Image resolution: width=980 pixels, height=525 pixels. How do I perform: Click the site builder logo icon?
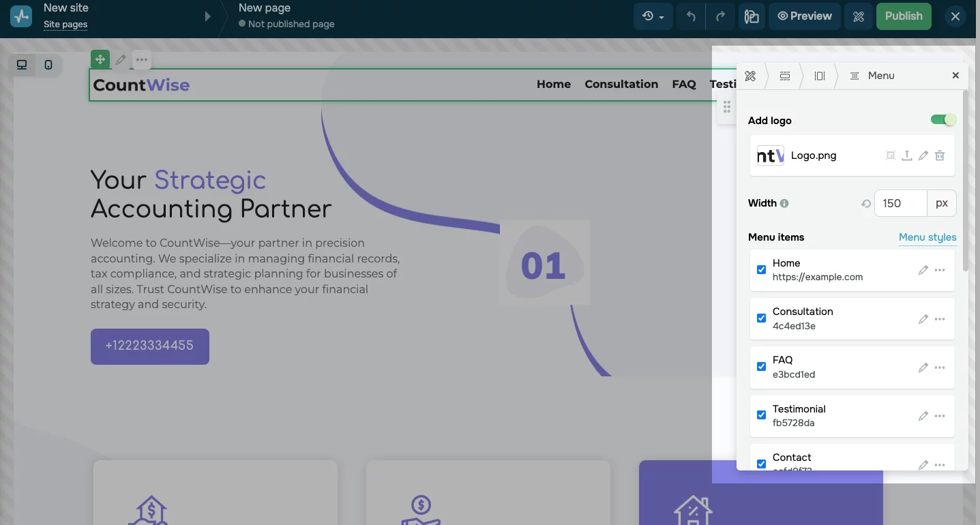click(x=21, y=16)
